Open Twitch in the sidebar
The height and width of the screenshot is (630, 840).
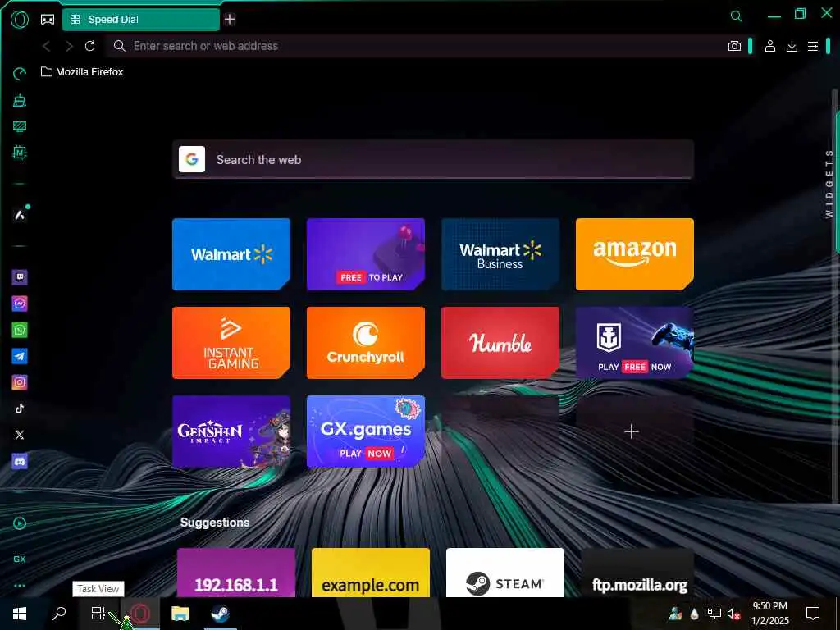[x=20, y=277]
